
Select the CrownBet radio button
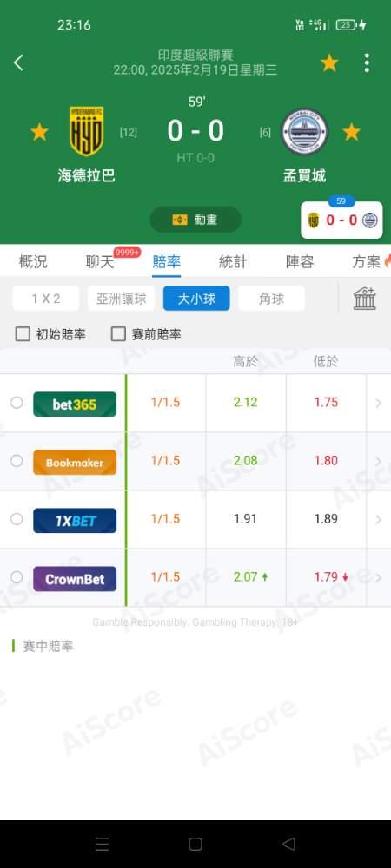[17, 577]
